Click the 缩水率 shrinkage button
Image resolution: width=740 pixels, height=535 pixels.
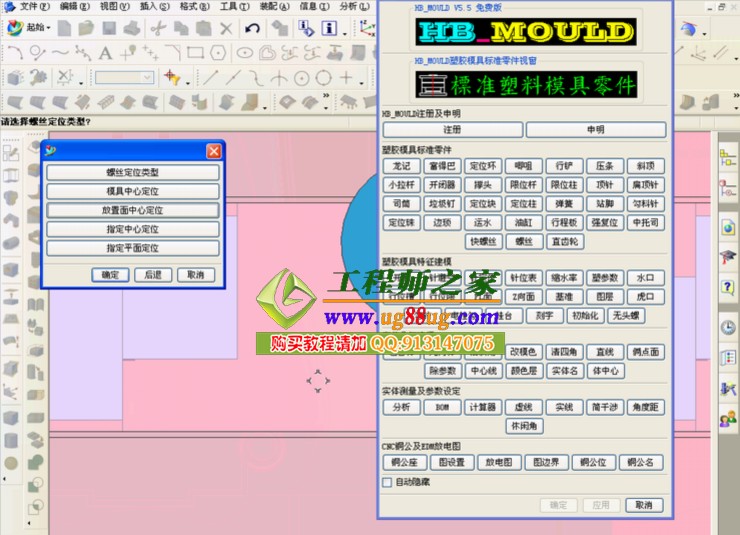pos(564,277)
